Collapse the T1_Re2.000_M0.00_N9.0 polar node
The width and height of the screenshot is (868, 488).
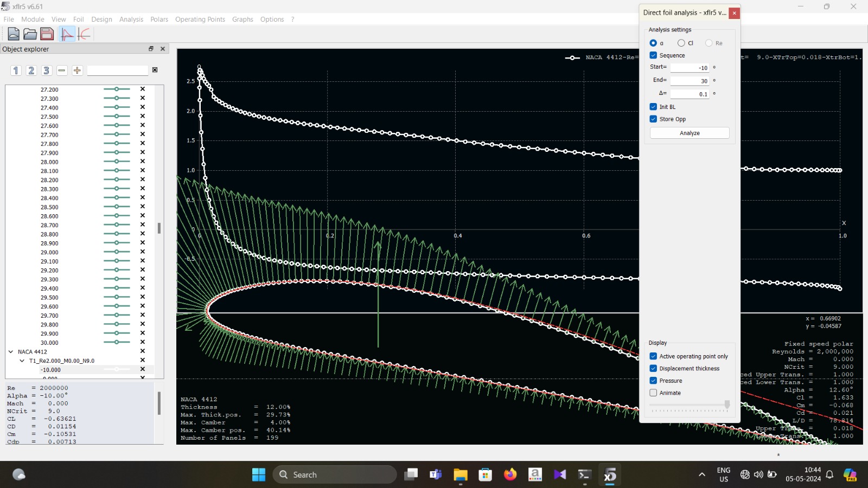[x=22, y=361]
